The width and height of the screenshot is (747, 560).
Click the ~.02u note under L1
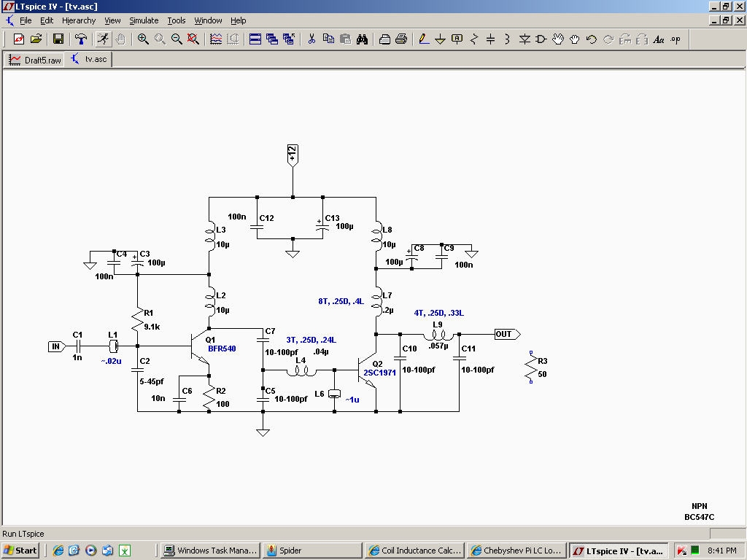(111, 361)
